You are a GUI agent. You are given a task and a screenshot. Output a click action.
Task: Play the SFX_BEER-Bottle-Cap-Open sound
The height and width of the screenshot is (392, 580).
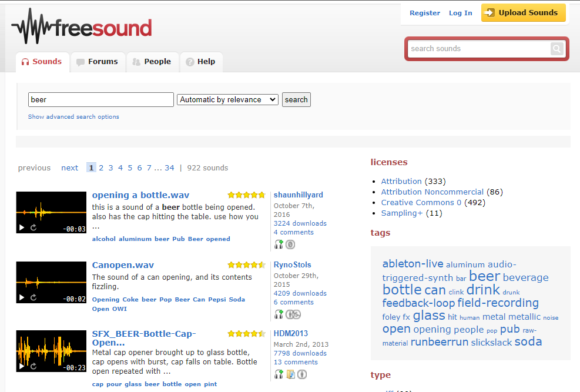pyautogui.click(x=22, y=366)
